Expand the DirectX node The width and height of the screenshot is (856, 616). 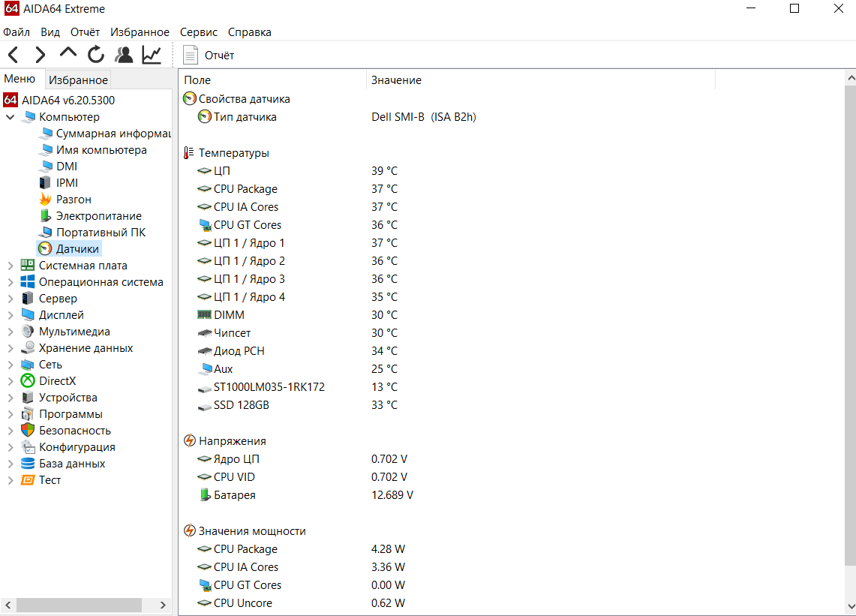click(x=10, y=381)
